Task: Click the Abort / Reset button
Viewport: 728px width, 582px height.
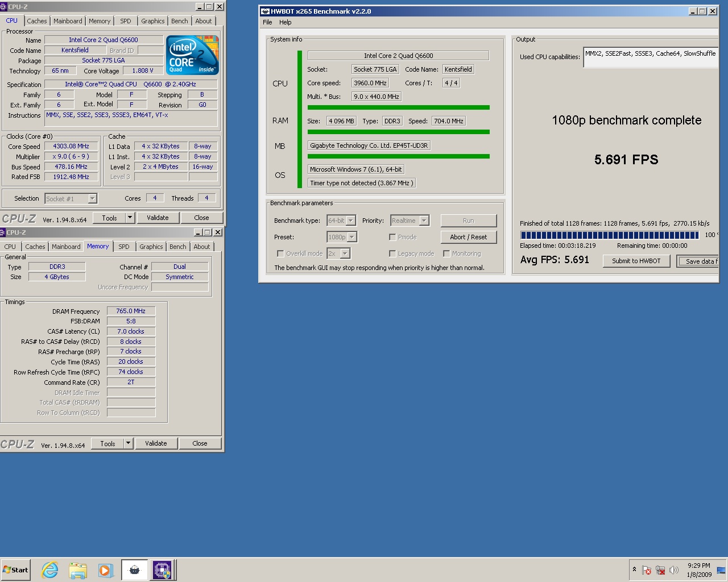Action: pyautogui.click(x=469, y=237)
